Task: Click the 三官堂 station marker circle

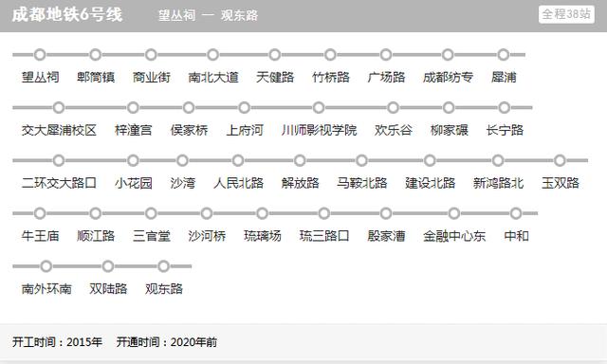Action: click(152, 213)
